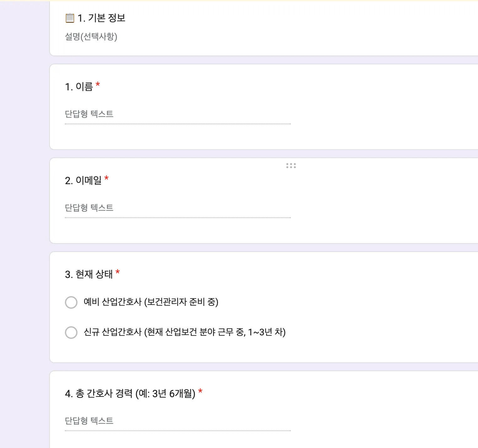Select the 신규 산업간호사 radio button
Viewport: 478px width, 448px height.
(x=71, y=333)
